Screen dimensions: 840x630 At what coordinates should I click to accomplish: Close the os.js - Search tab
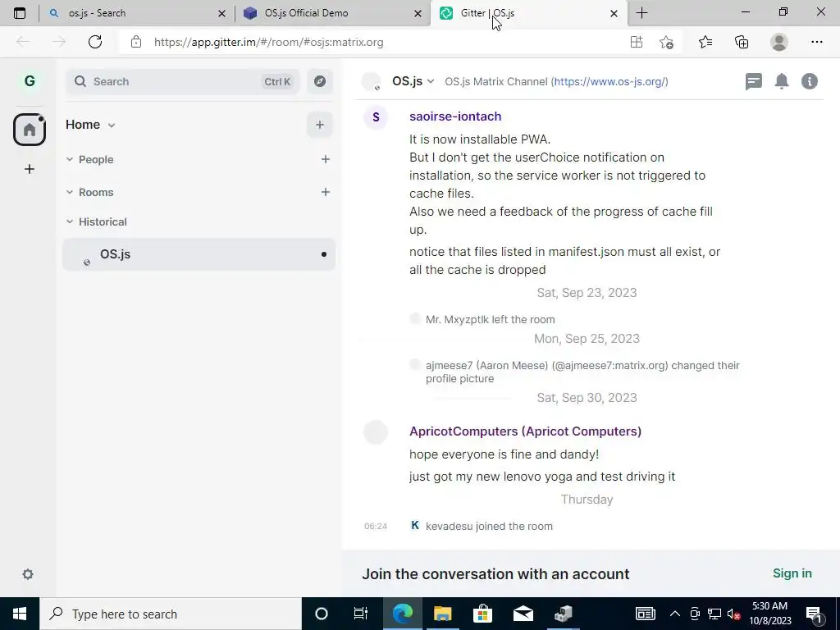(x=221, y=13)
